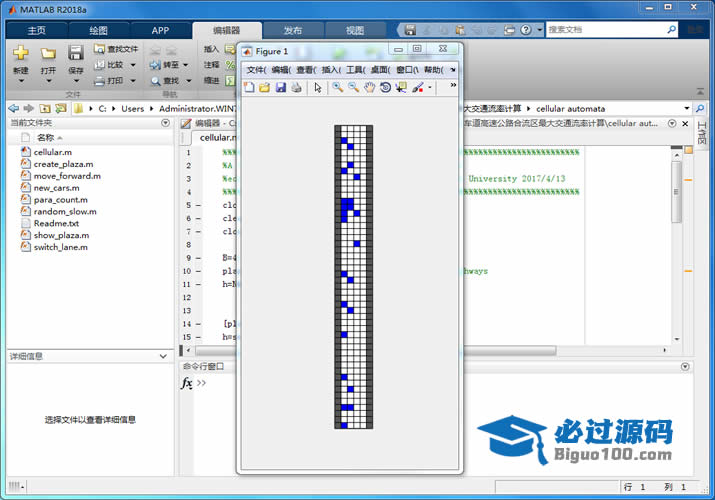Click the Print Figure icon

[x=296, y=88]
